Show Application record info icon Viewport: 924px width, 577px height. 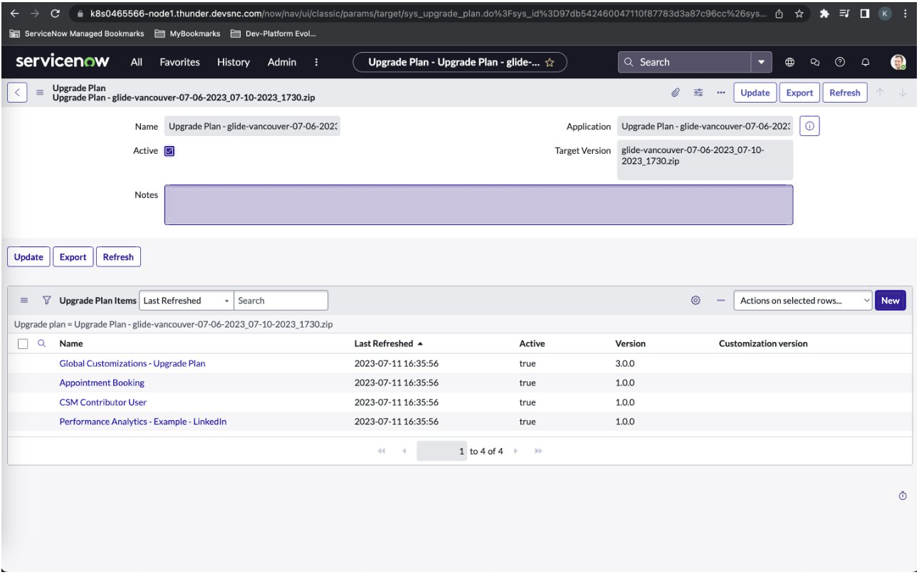pos(810,126)
